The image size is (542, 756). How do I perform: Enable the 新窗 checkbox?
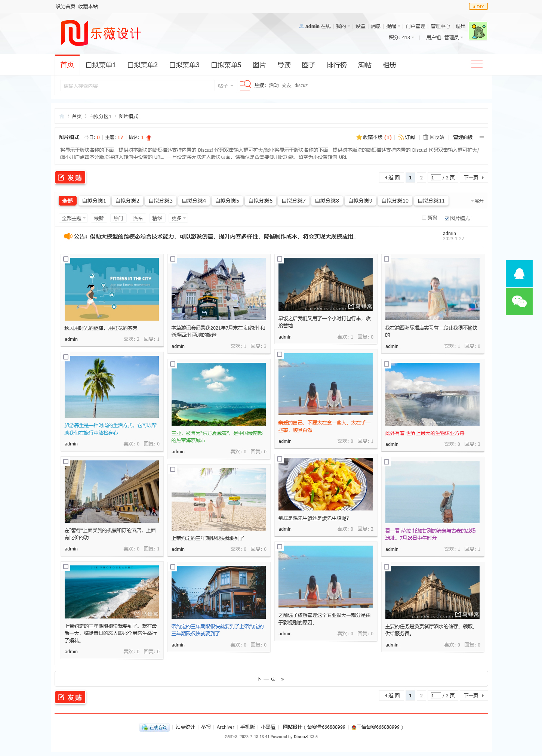pos(424,217)
